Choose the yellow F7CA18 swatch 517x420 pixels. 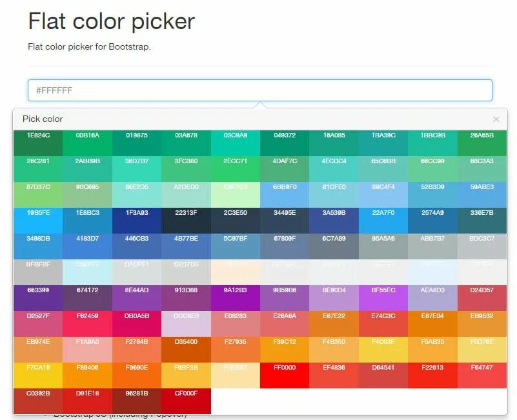click(x=38, y=375)
